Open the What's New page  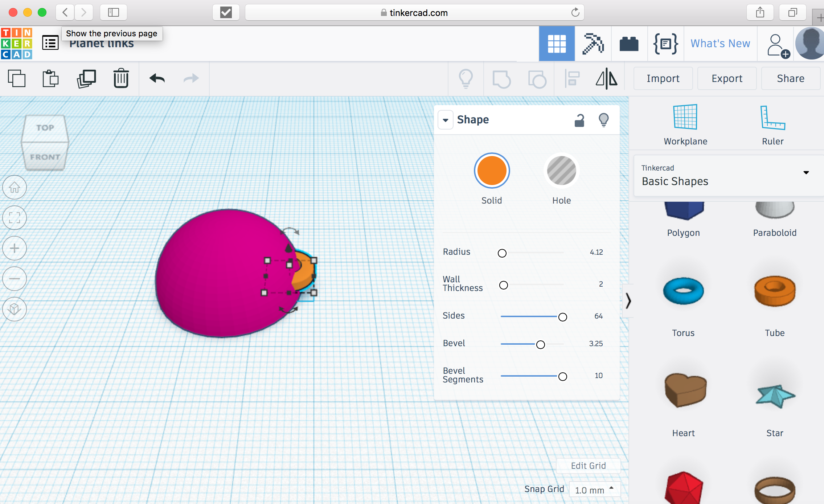click(x=720, y=43)
